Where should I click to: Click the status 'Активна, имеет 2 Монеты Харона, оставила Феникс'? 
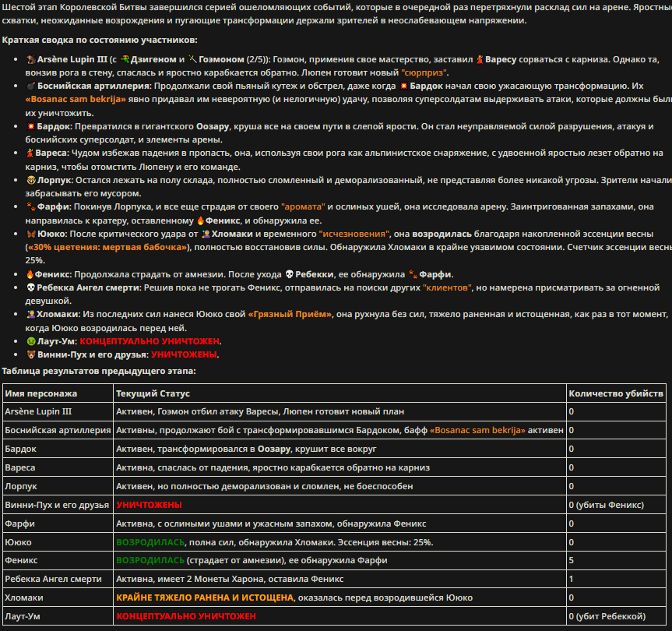pos(230,579)
